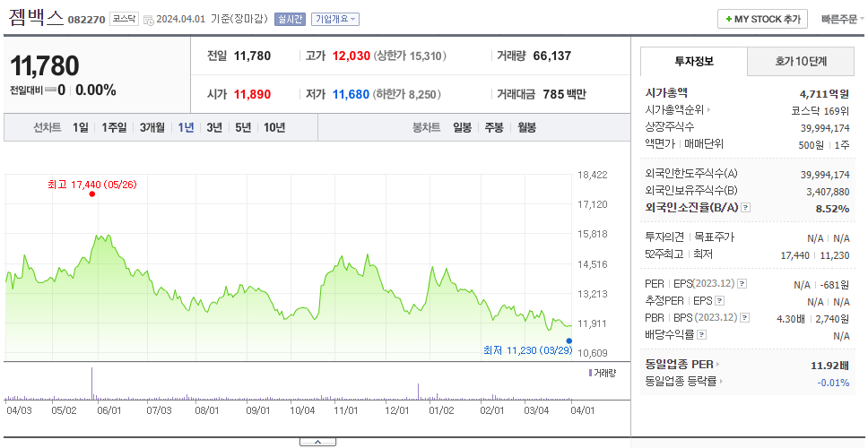
Task: Click the 동일업종 PER link
Action: tap(679, 365)
